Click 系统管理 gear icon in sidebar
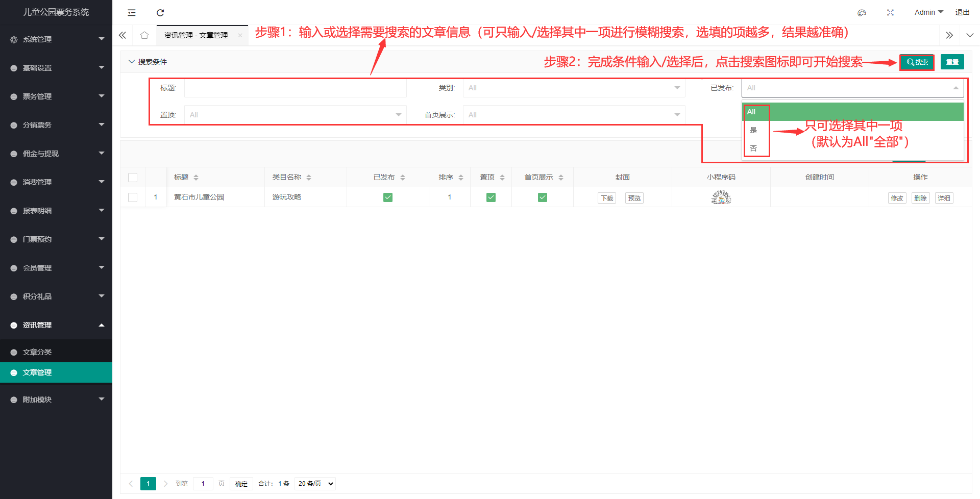 pos(14,39)
